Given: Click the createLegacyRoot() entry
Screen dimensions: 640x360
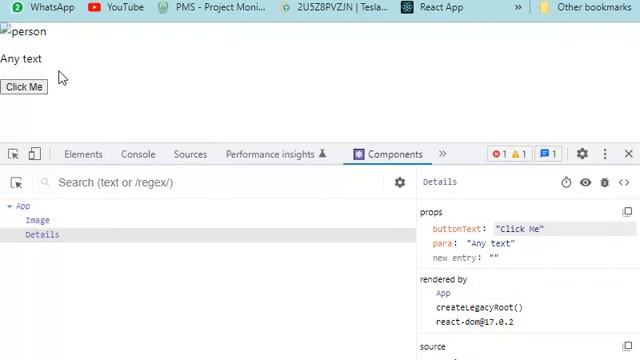Looking at the screenshot, I should (479, 307).
